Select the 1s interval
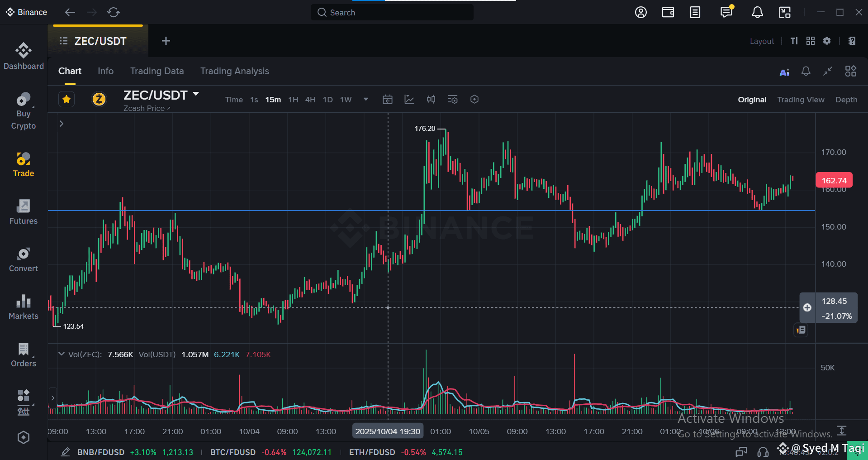868x460 pixels. click(x=254, y=100)
